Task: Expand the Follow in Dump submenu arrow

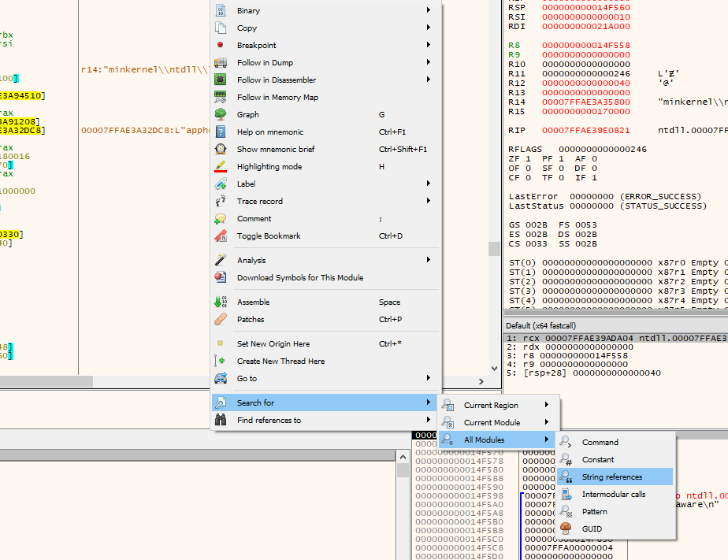Action: (x=429, y=62)
